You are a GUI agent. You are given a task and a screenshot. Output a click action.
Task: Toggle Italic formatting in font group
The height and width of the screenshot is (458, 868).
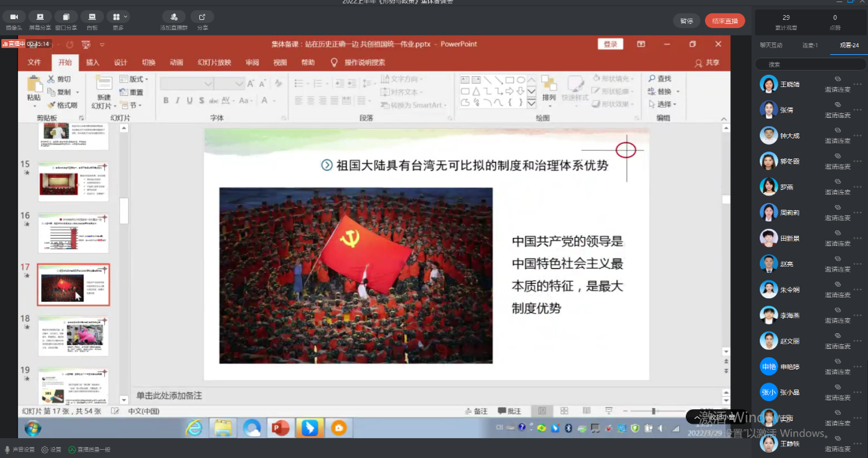point(177,101)
